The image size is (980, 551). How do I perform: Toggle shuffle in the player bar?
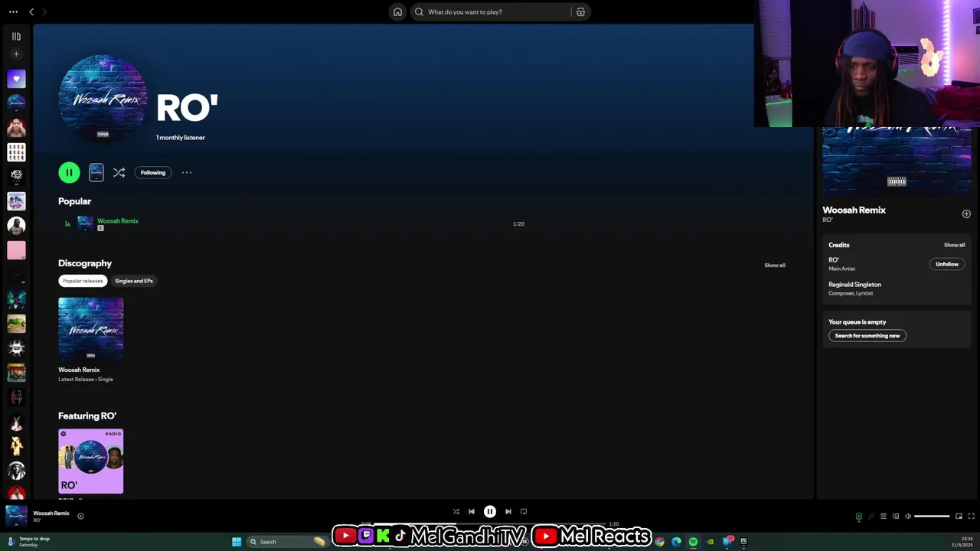456,511
